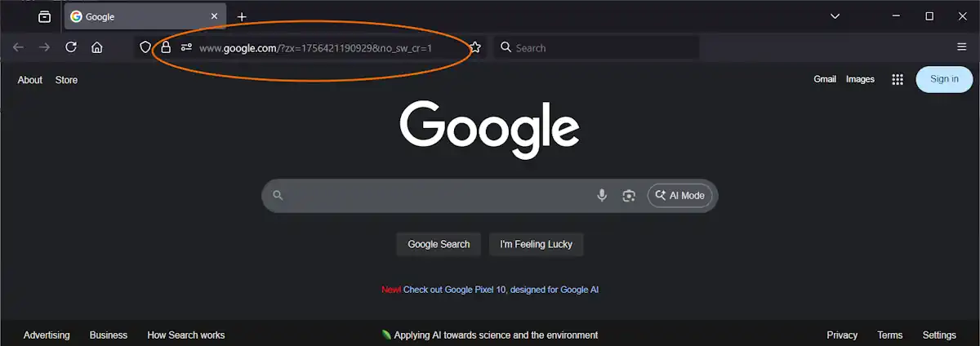Screen dimensions: 980x346
Task: Open site permissions icon in address bar
Action: (186, 47)
